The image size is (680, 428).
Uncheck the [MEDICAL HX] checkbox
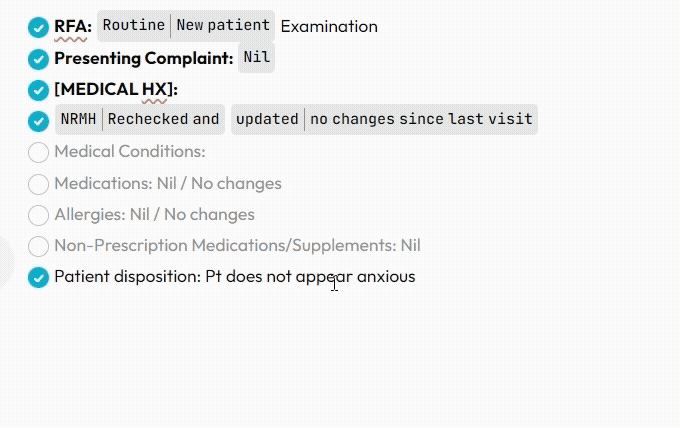38,90
